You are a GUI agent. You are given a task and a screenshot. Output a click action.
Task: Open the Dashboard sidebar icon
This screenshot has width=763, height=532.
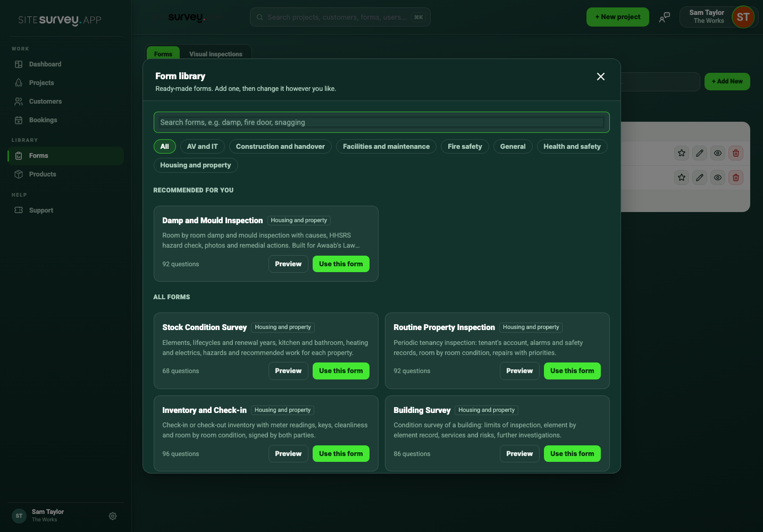point(19,64)
